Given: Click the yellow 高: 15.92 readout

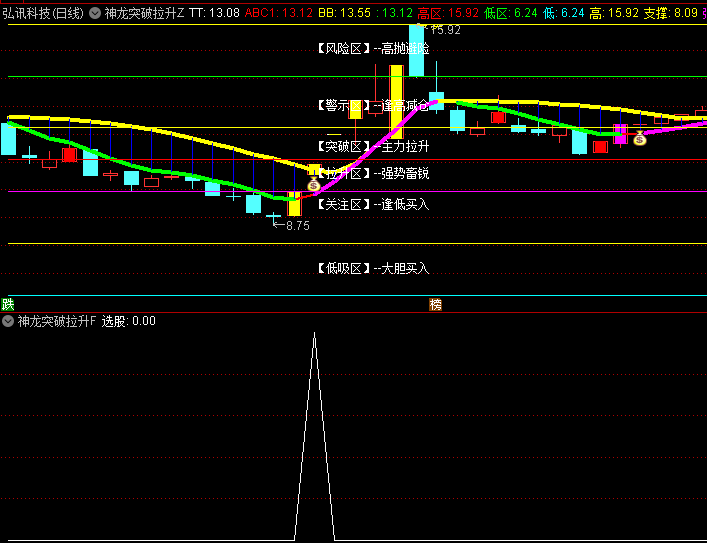Looking at the screenshot, I should pyautogui.click(x=614, y=13).
